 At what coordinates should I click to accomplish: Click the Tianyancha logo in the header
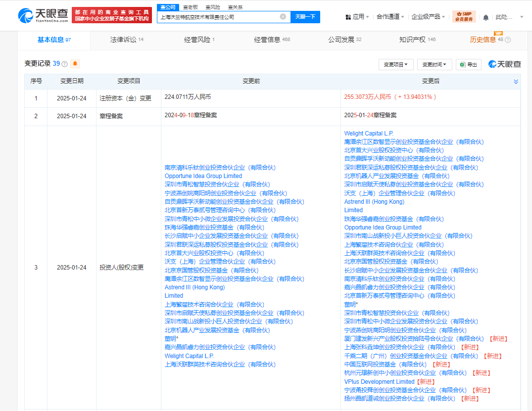pos(43,16)
